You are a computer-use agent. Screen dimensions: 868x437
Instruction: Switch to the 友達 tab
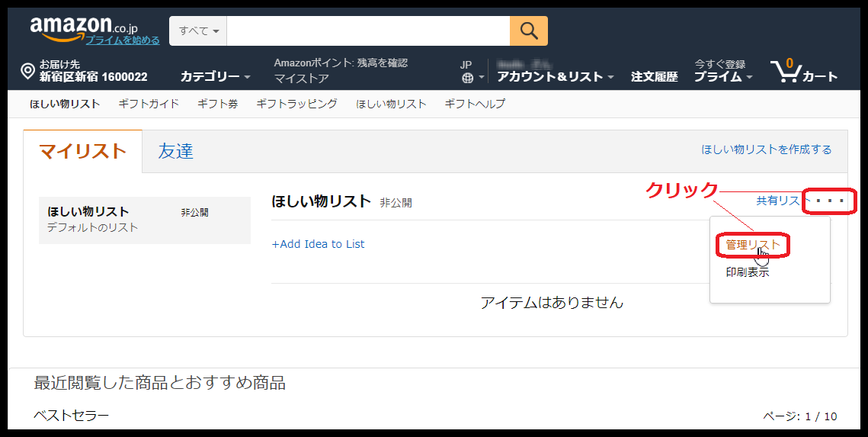(175, 151)
